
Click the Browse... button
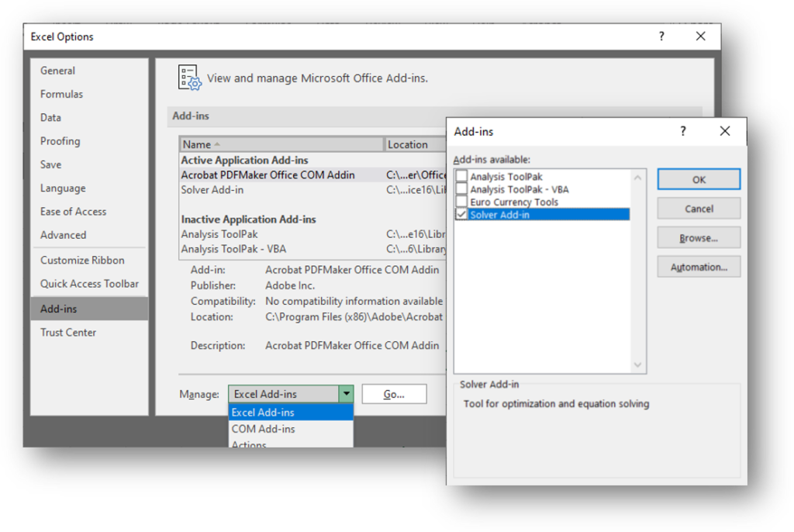(699, 238)
